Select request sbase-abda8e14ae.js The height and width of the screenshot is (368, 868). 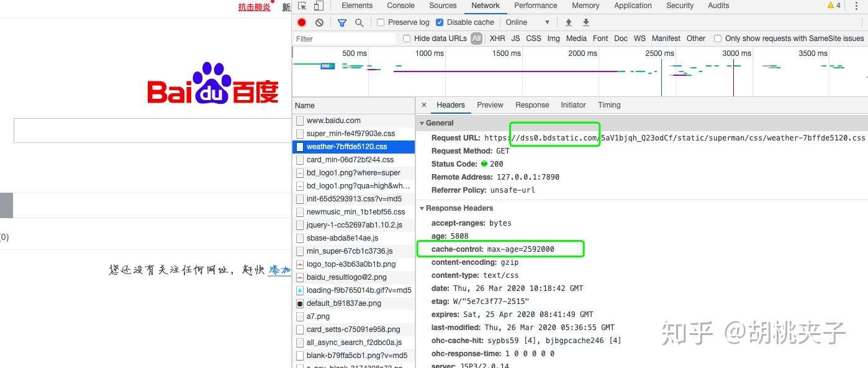pos(353,238)
